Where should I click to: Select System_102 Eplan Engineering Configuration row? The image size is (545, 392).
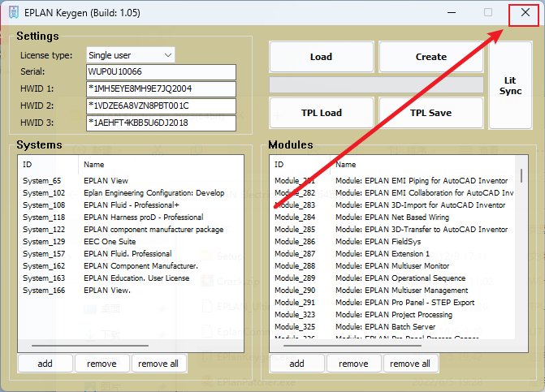(130, 192)
